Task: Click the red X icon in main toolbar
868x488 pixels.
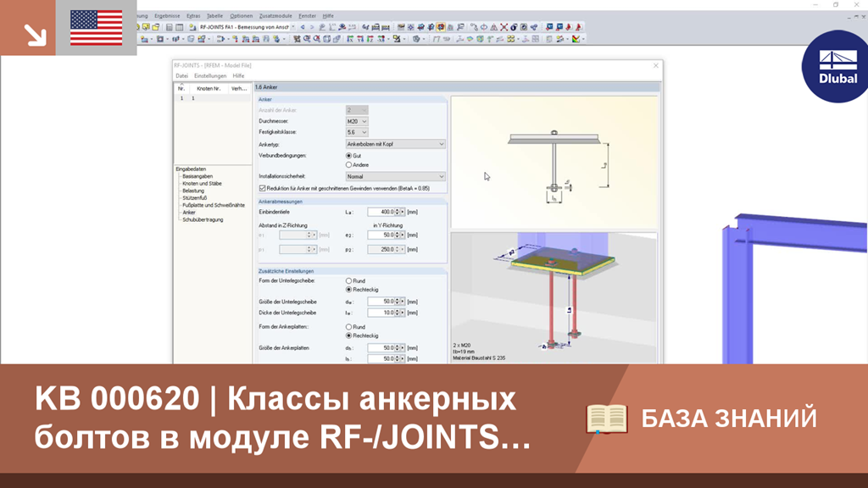Action: point(504,26)
